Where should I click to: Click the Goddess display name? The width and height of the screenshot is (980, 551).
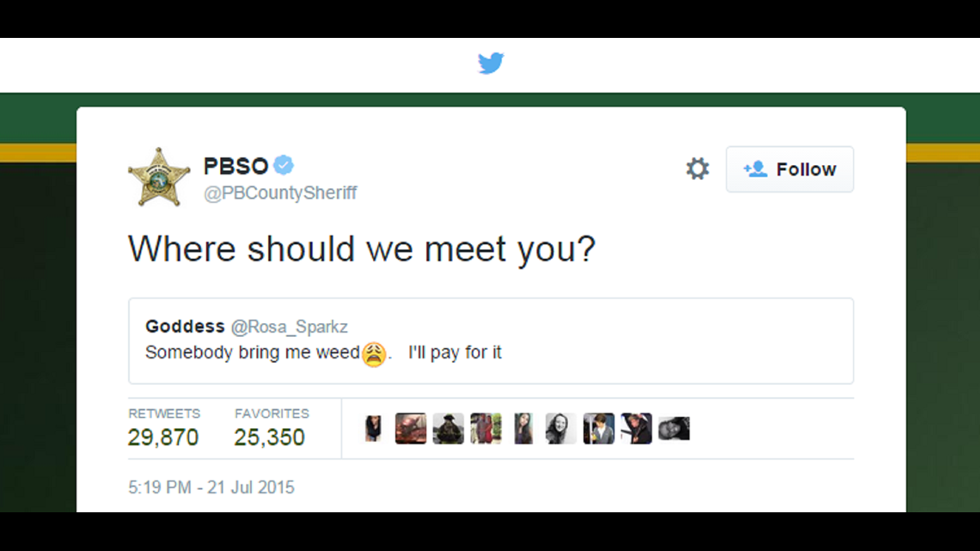pyautogui.click(x=178, y=327)
